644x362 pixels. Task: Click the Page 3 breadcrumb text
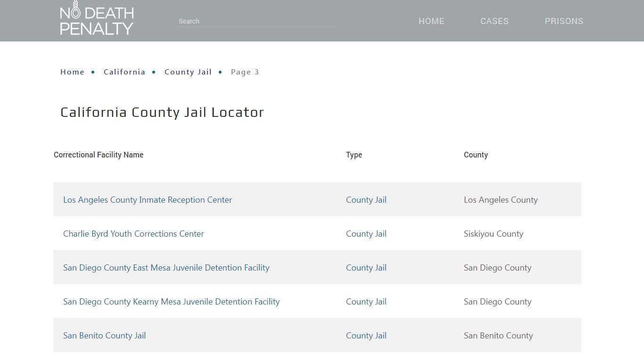(x=245, y=72)
